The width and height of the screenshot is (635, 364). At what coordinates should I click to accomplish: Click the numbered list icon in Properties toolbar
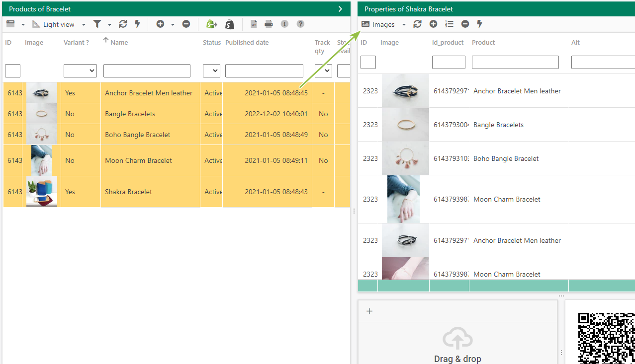click(x=449, y=24)
